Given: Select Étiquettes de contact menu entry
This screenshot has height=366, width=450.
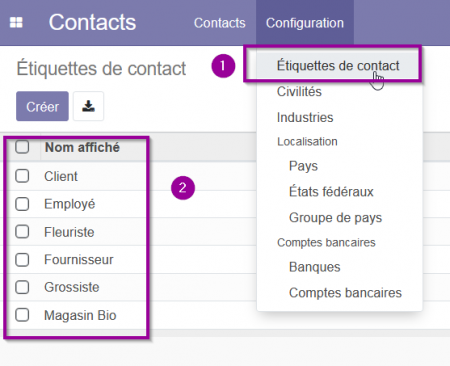Looking at the screenshot, I should (x=338, y=65).
